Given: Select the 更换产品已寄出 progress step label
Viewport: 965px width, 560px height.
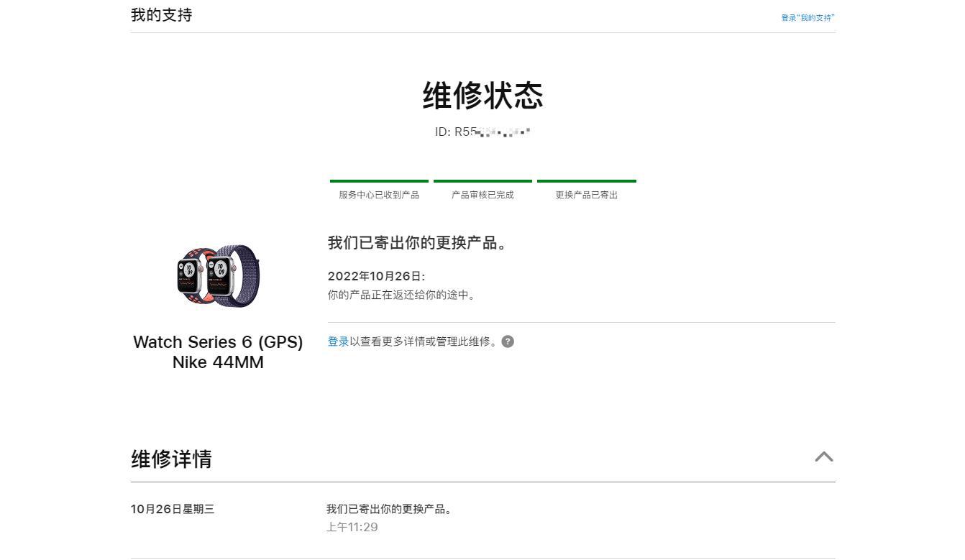Looking at the screenshot, I should coord(586,195).
